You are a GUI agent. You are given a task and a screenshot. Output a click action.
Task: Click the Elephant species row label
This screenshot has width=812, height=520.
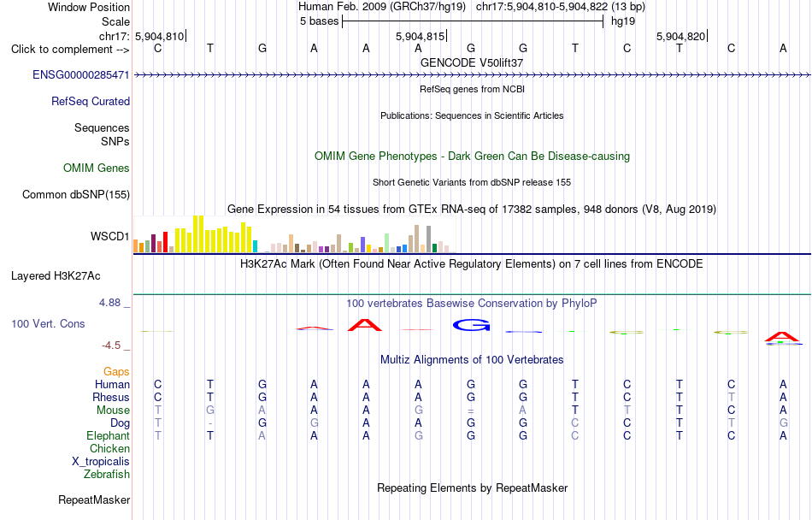109,435
